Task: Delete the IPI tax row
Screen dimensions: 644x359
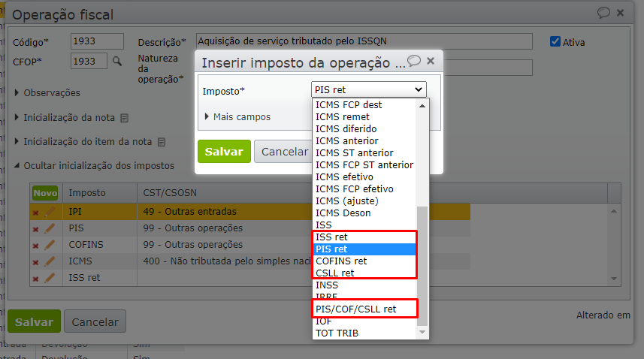Action: pos(36,213)
